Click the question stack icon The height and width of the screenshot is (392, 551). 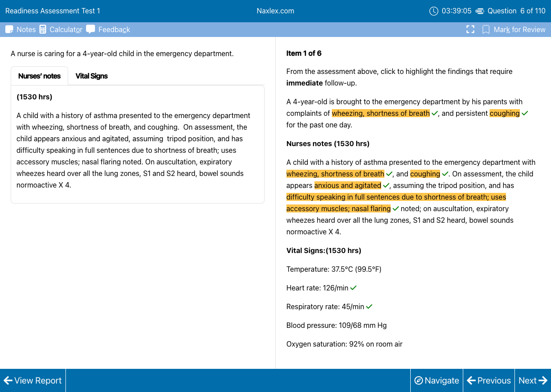pos(480,11)
